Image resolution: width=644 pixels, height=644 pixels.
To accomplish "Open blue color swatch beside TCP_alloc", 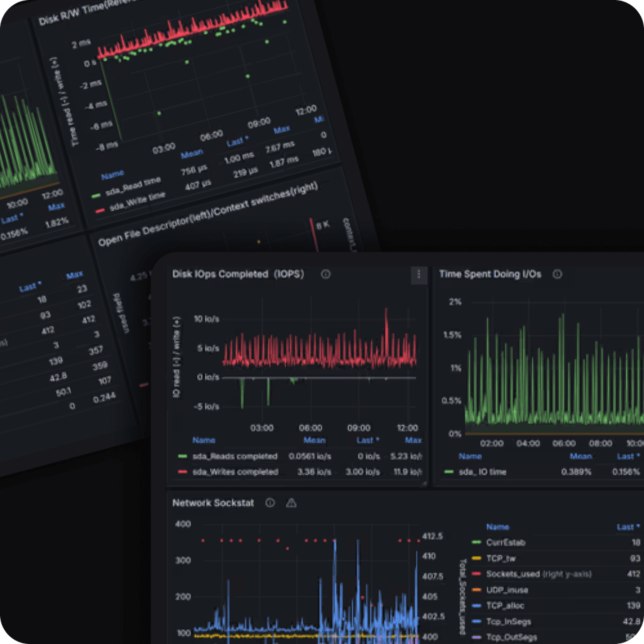I will (476, 606).
